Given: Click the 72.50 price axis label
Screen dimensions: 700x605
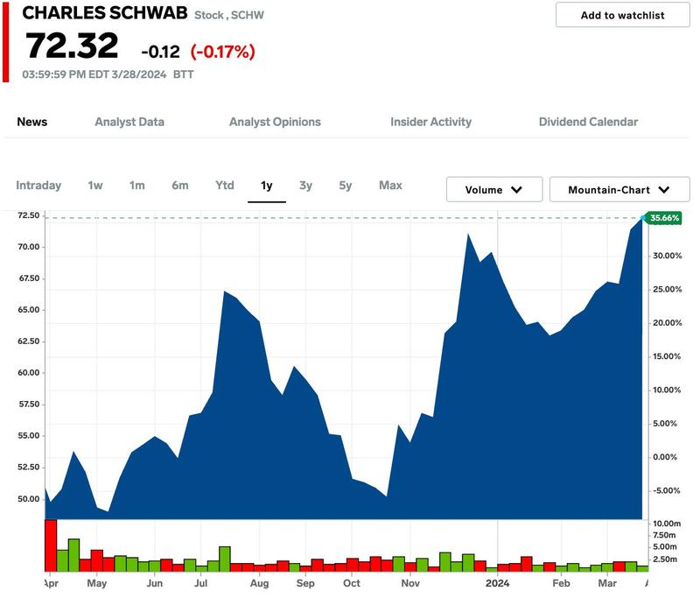Looking at the screenshot, I should (29, 215).
